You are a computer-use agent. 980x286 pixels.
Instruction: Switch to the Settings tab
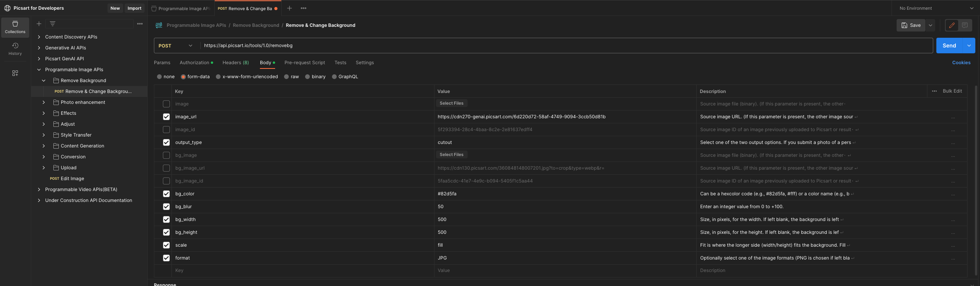[365, 63]
